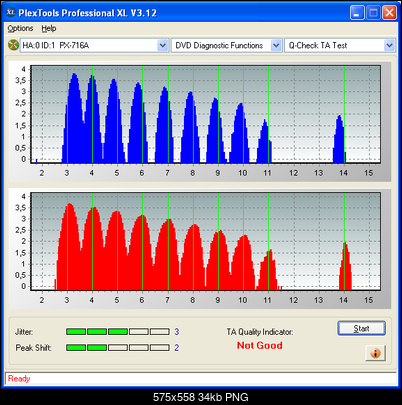Open the Help menu

pos(49,28)
